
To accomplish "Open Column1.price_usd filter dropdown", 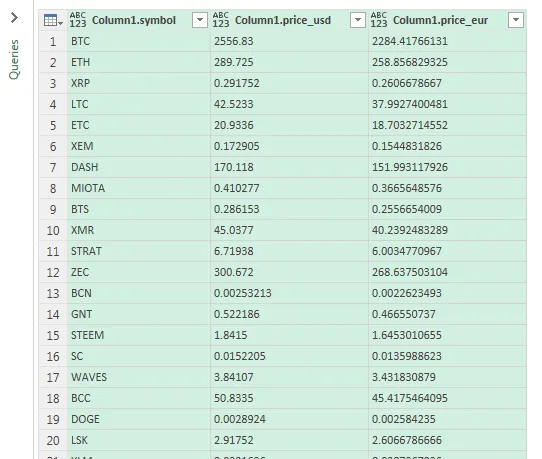I will click(358, 20).
